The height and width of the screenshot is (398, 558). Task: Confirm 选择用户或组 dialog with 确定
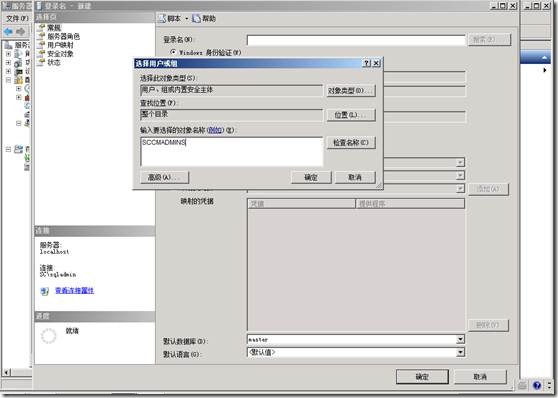point(311,177)
